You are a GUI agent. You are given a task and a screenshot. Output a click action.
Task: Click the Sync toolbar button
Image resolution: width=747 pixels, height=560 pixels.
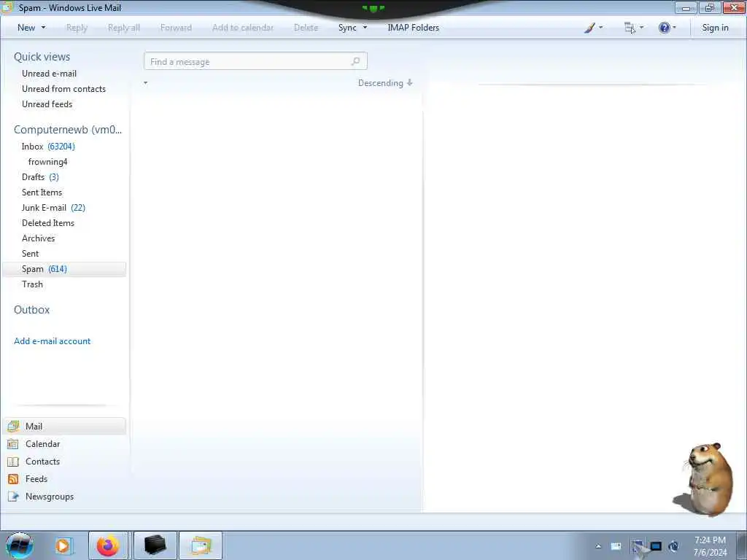pyautogui.click(x=347, y=28)
